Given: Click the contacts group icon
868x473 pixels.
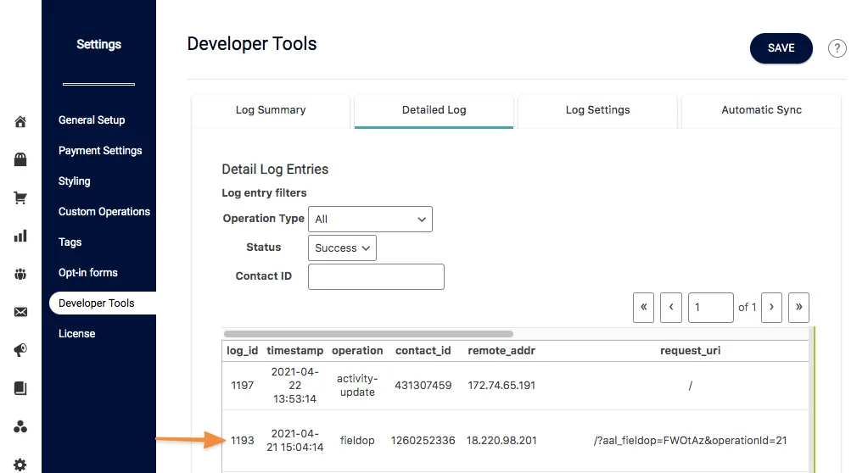Looking at the screenshot, I should coord(20,274).
